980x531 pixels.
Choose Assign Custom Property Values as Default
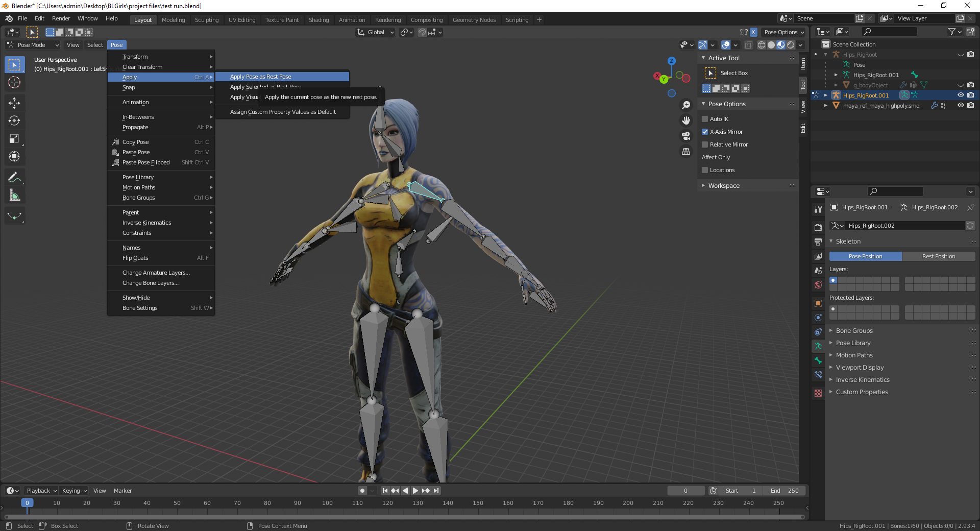point(282,112)
